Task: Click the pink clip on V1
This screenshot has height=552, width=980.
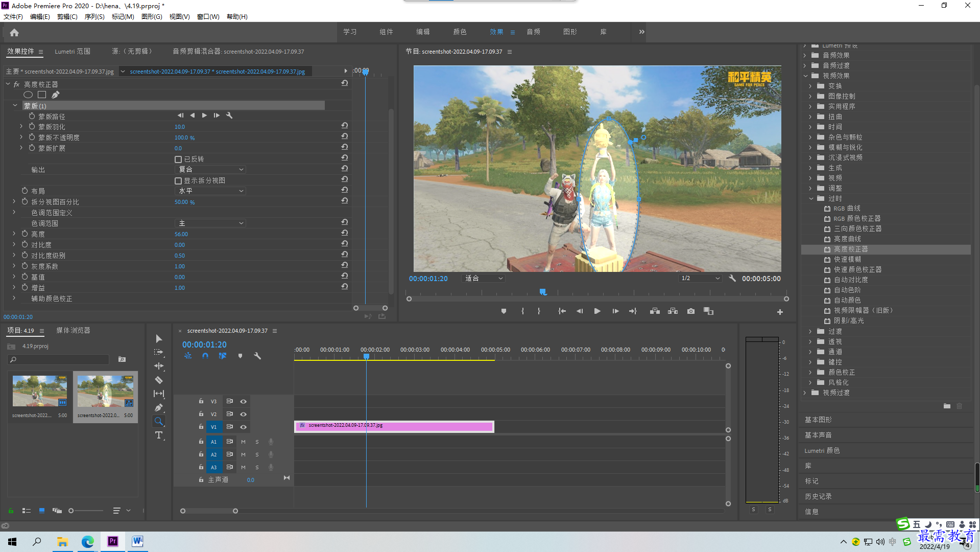Action: [394, 426]
